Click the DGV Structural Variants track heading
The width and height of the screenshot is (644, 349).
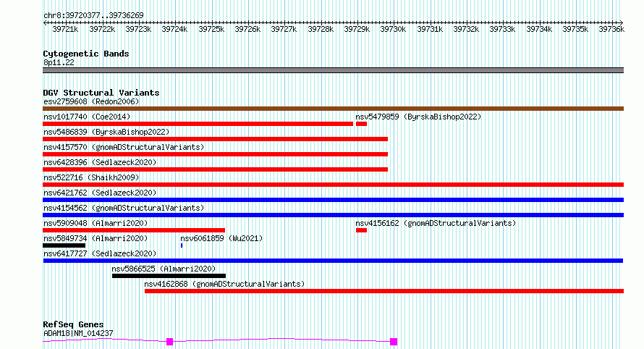(101, 93)
